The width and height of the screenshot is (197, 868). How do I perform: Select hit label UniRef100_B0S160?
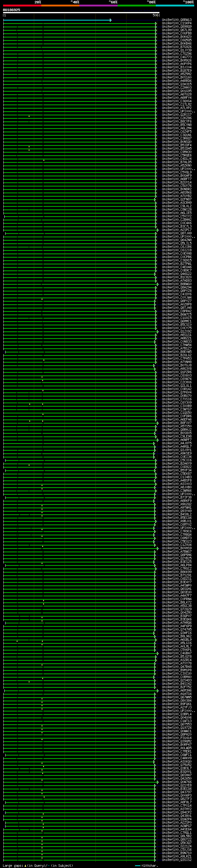(177, 78)
